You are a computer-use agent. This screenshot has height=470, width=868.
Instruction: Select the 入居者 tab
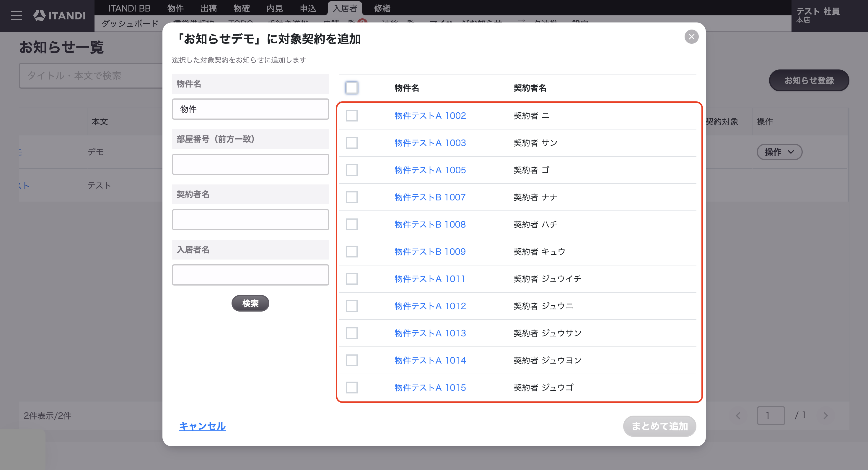click(345, 8)
